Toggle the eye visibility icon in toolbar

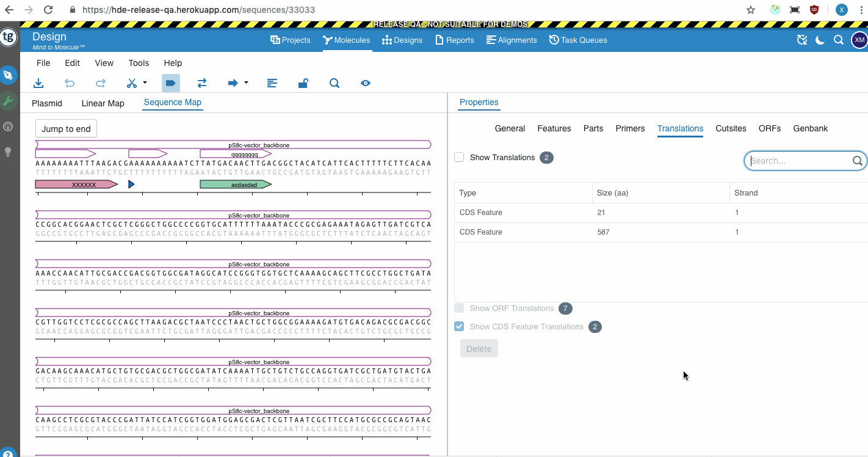pos(366,83)
